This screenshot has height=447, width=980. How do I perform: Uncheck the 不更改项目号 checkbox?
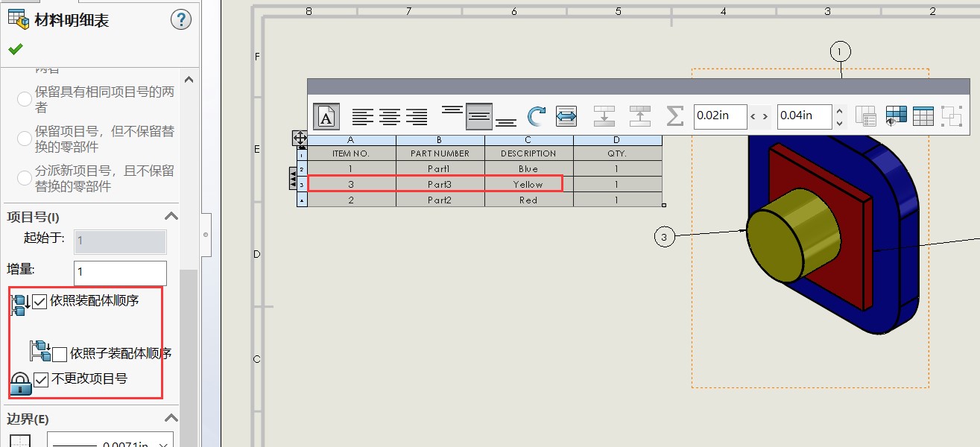tap(42, 380)
